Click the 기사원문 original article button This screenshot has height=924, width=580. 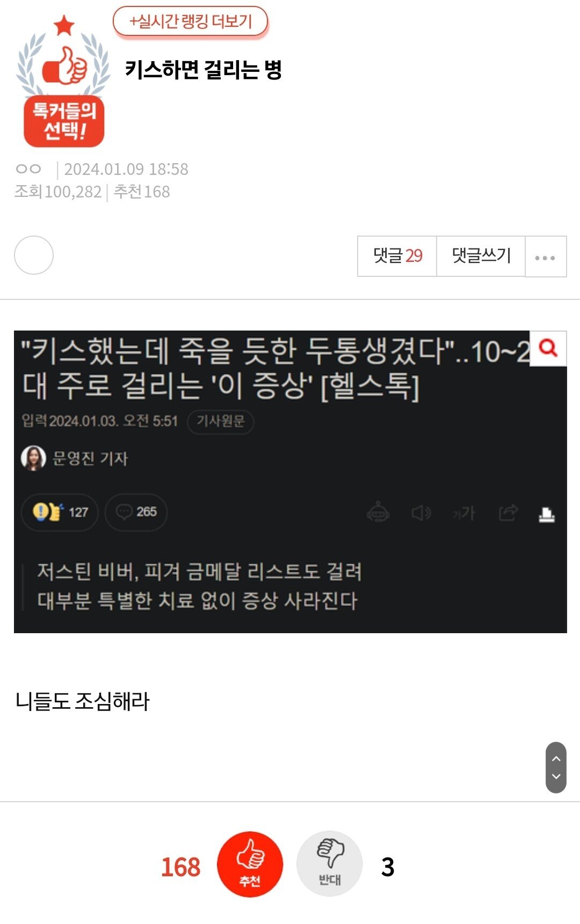tap(220, 421)
